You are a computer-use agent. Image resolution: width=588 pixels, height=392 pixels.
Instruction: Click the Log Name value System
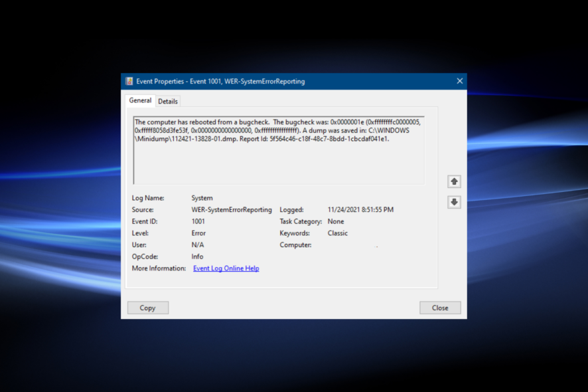point(202,198)
